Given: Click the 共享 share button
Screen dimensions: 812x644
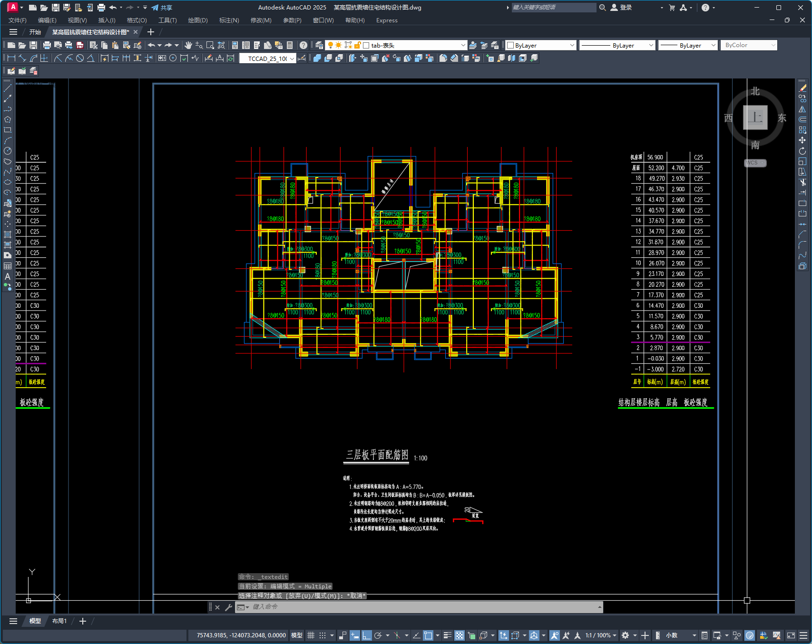Looking at the screenshot, I should (162, 8).
